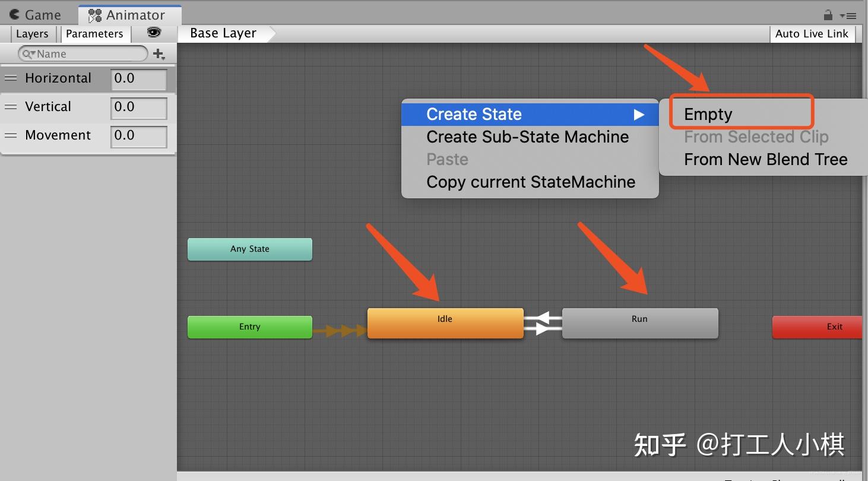Viewport: 868px width, 481px height.
Task: Toggle the panel lock icon
Action: [829, 16]
